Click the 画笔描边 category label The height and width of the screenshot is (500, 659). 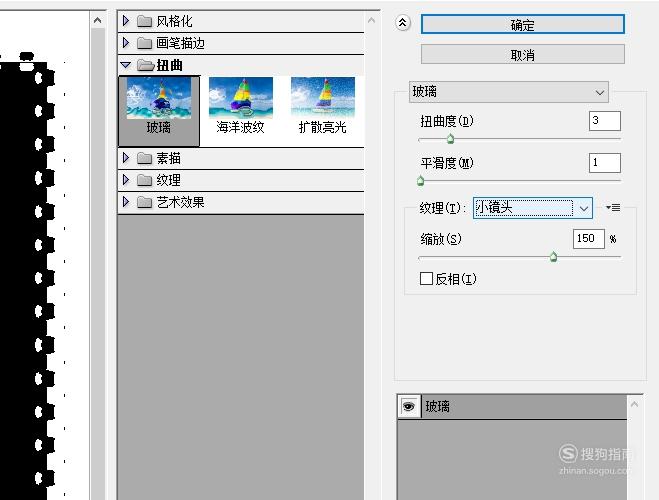[180, 43]
